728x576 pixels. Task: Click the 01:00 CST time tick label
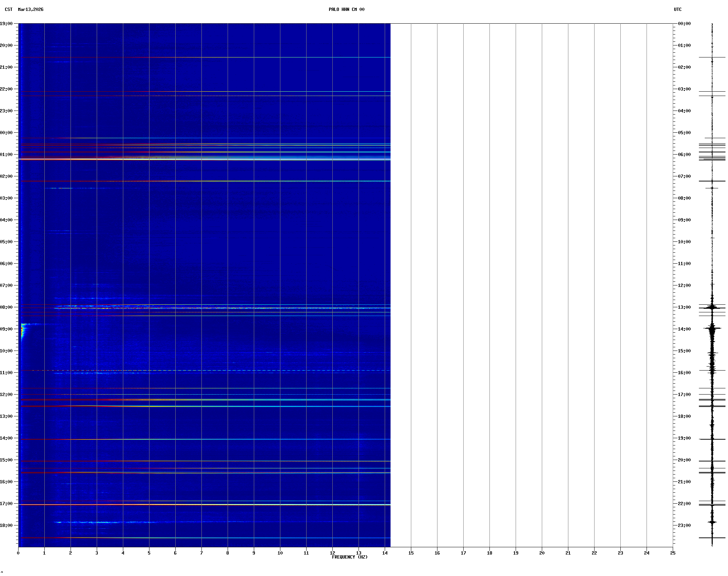(x=6, y=155)
